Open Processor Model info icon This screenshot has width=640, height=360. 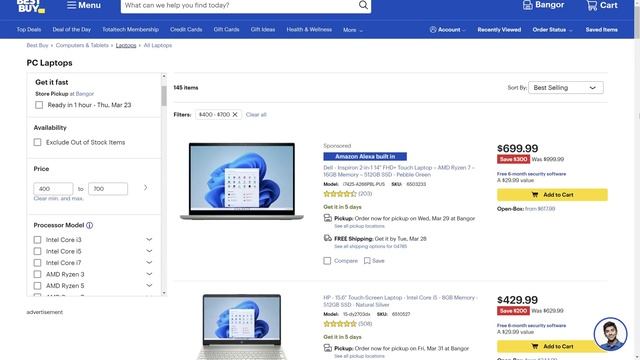[x=89, y=225]
